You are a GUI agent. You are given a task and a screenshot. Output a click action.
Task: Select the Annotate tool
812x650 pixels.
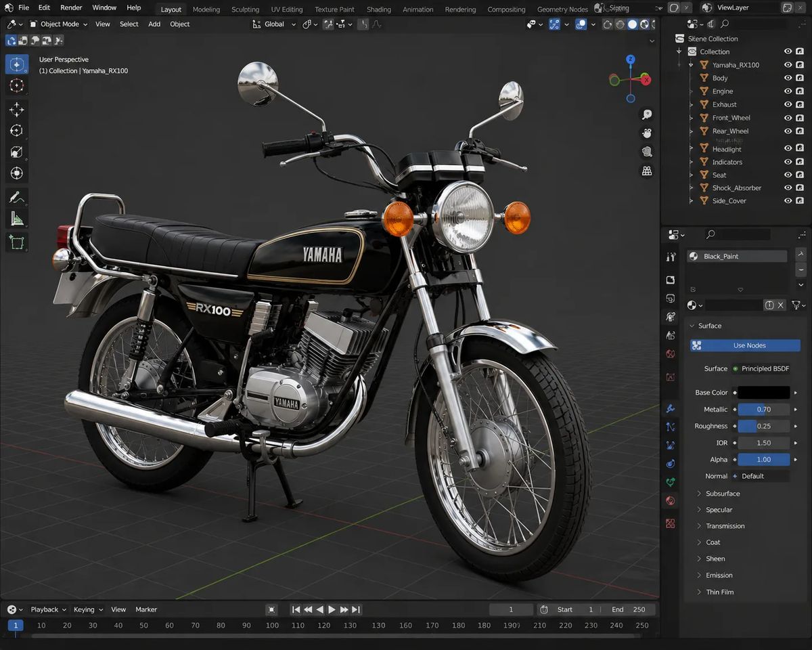coord(17,198)
